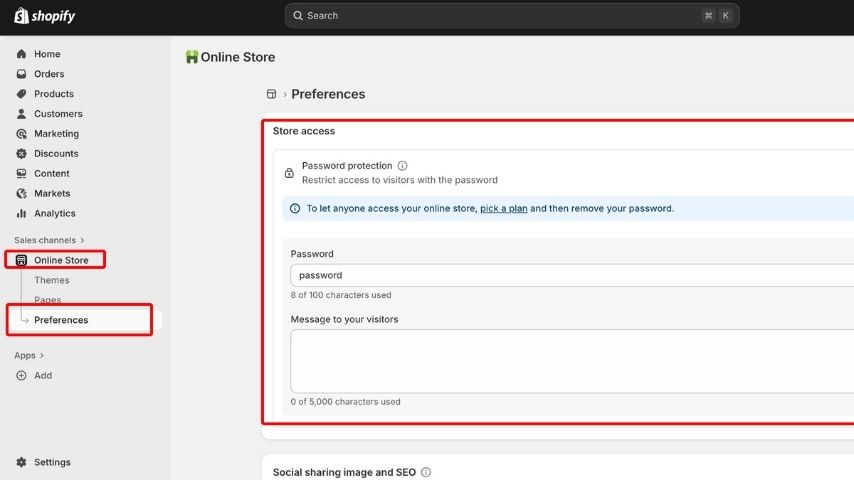Click the Marketing target icon
Image resolution: width=854 pixels, height=480 pixels.
[21, 133]
